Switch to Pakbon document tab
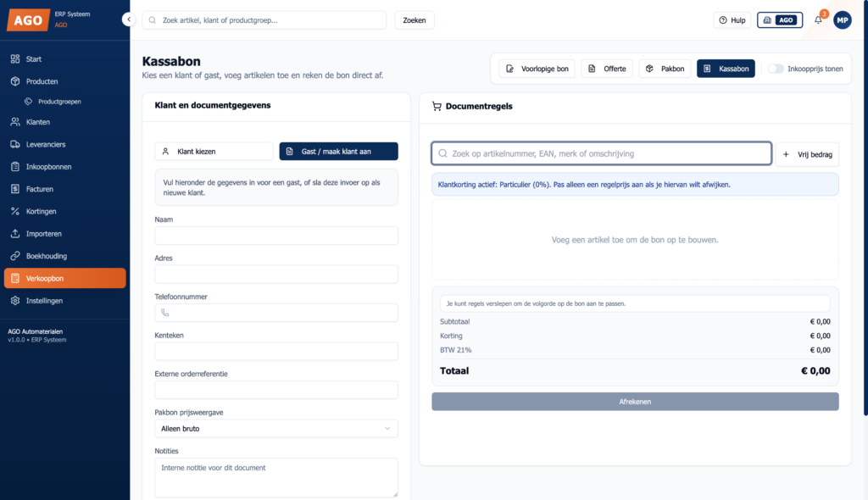 pyautogui.click(x=665, y=69)
